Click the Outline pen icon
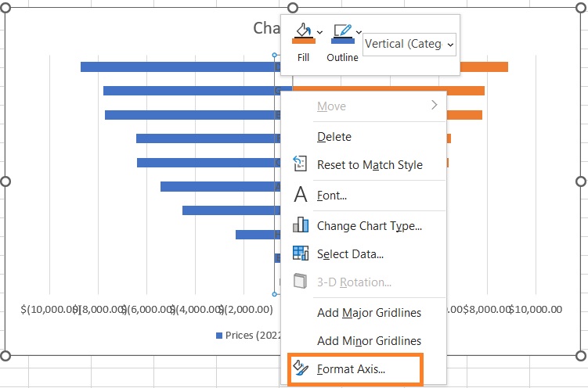588x388 pixels. tap(343, 31)
